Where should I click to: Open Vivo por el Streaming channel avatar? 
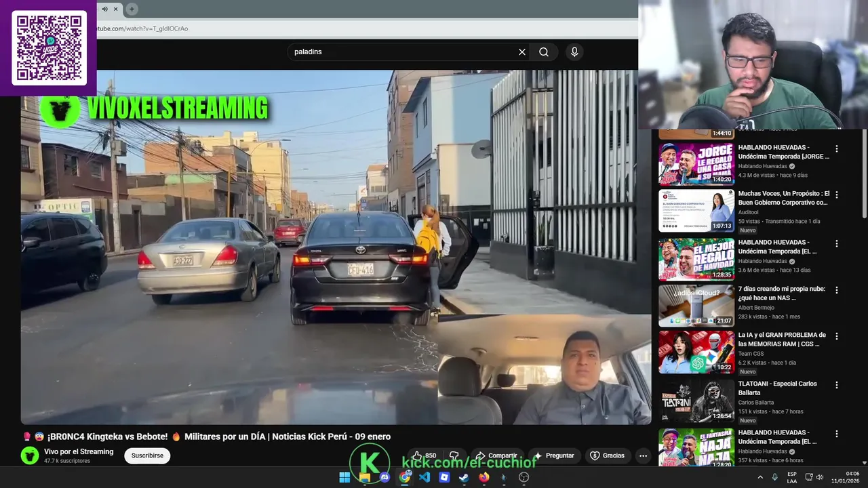click(x=30, y=455)
